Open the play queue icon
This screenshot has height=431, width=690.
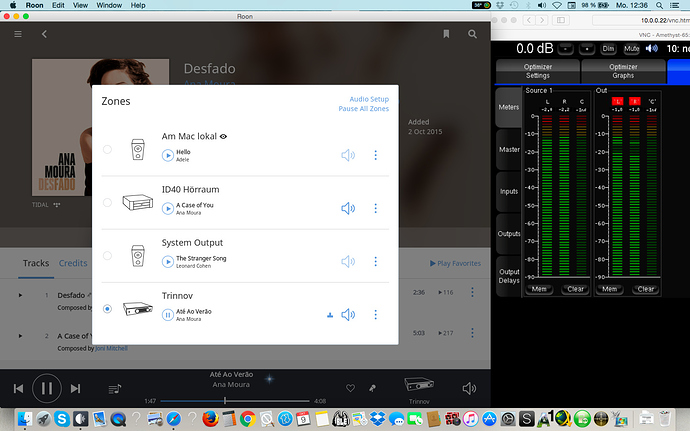[x=114, y=389]
